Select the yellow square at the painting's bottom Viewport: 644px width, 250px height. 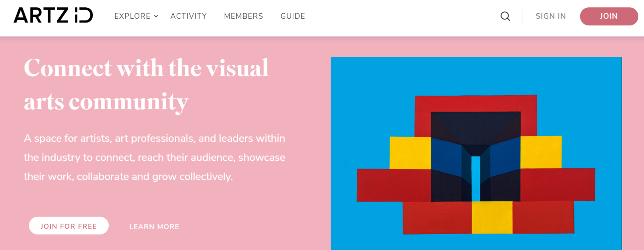click(x=492, y=217)
